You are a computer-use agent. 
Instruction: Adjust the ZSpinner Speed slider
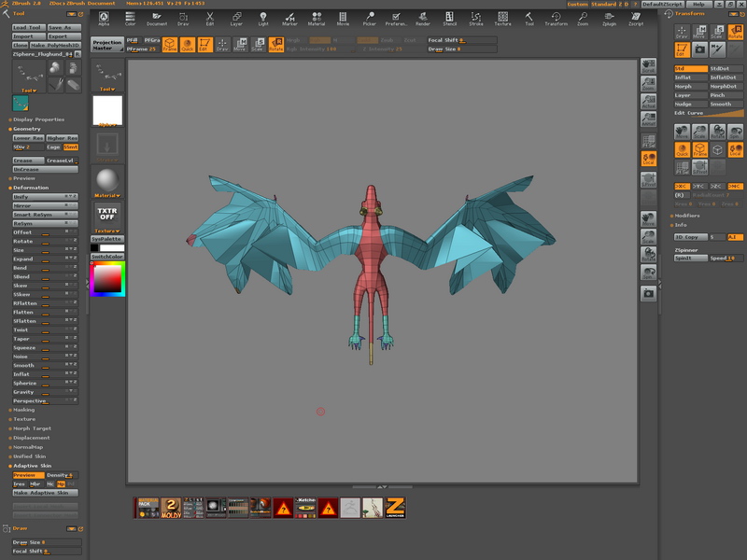click(x=726, y=259)
